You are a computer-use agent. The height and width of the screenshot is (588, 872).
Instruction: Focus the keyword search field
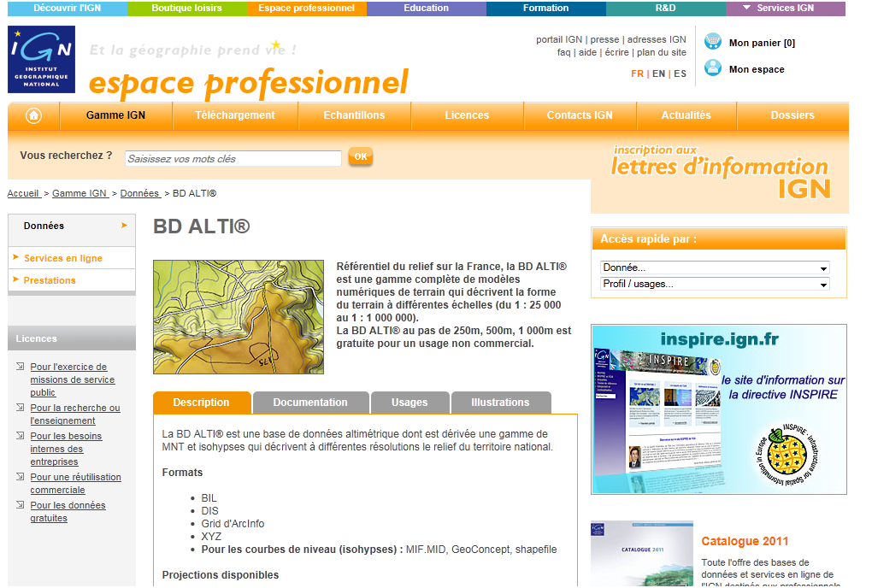click(233, 159)
